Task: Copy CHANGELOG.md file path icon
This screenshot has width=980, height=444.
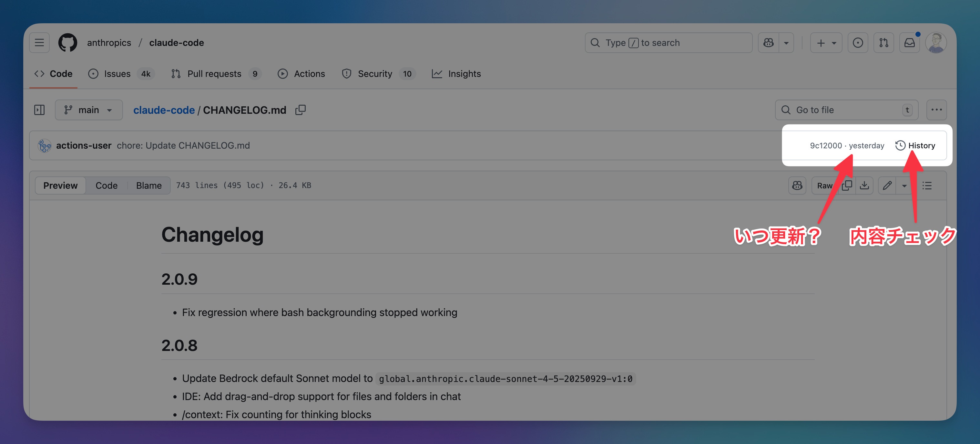Action: (x=301, y=110)
